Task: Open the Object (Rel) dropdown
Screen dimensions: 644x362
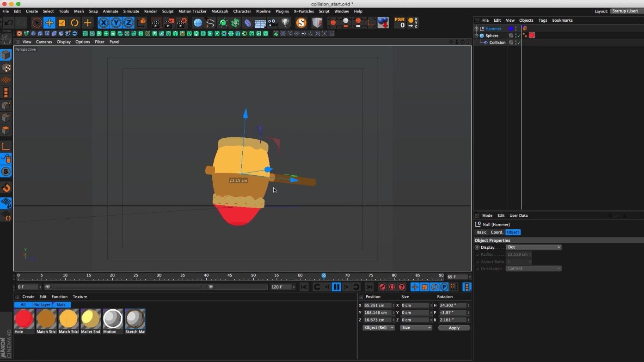Action: click(x=379, y=328)
